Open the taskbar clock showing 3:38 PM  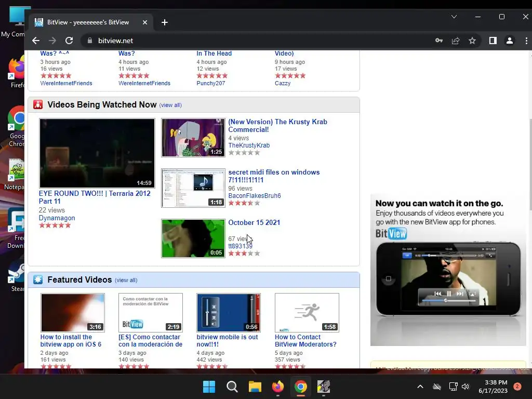coord(493,387)
